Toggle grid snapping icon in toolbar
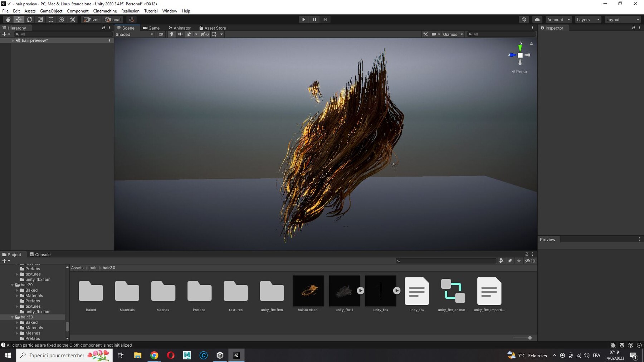The image size is (644, 362). (131, 20)
